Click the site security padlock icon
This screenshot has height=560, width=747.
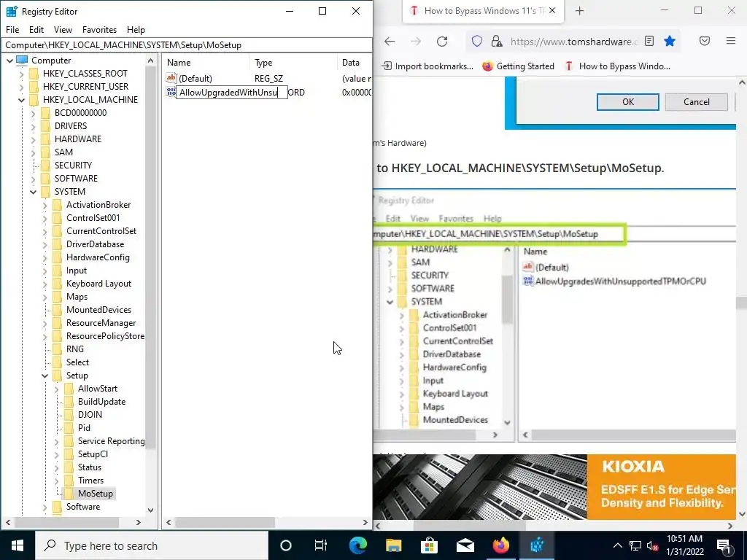click(496, 42)
